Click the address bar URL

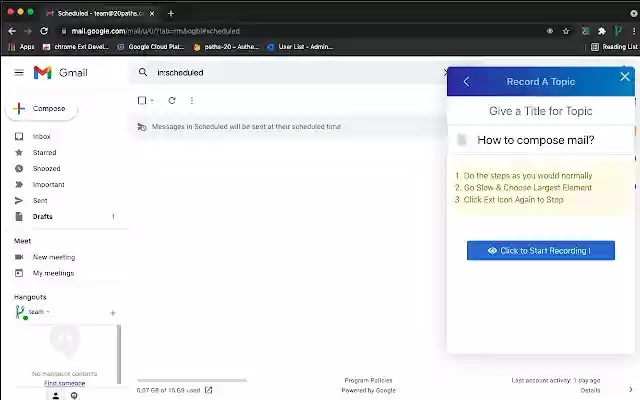[156, 31]
